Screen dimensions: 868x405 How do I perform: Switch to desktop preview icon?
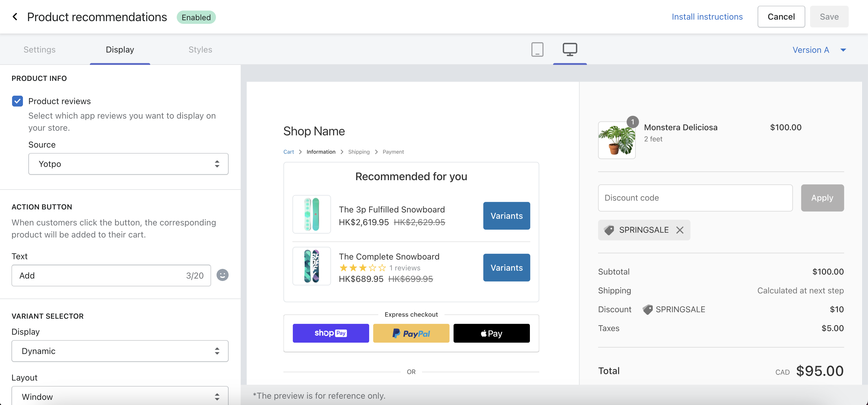coord(569,49)
